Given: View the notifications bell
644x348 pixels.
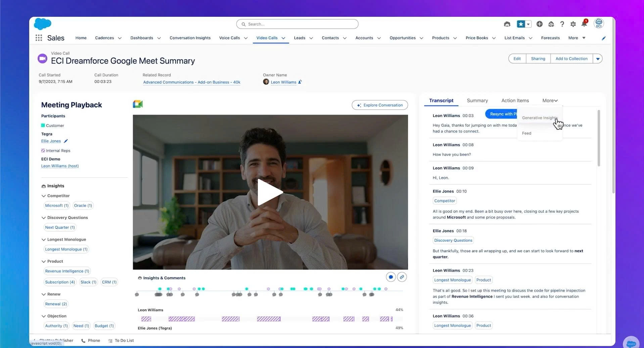Looking at the screenshot, I should [x=584, y=24].
